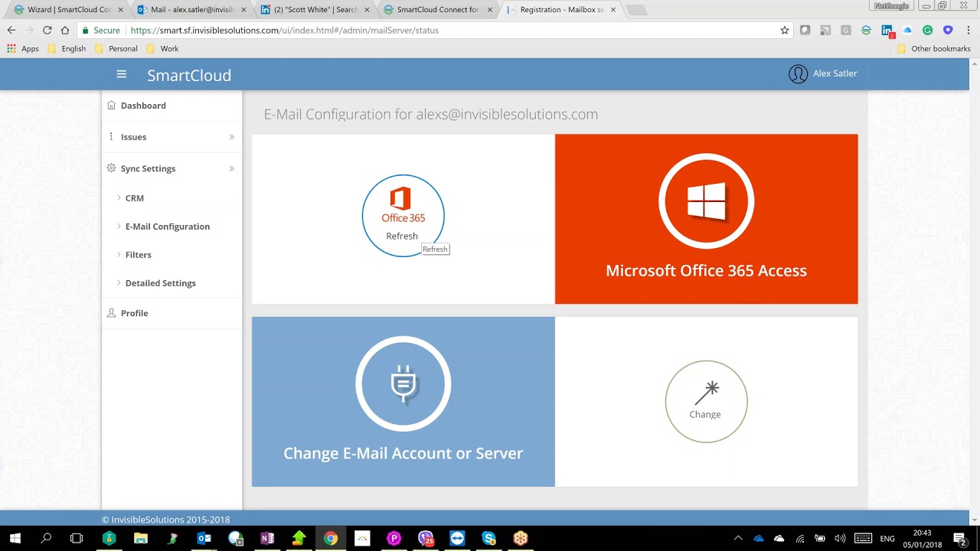Expand the E-Mail Configuration chevron
Viewport: 980px width, 551px height.
tap(119, 227)
